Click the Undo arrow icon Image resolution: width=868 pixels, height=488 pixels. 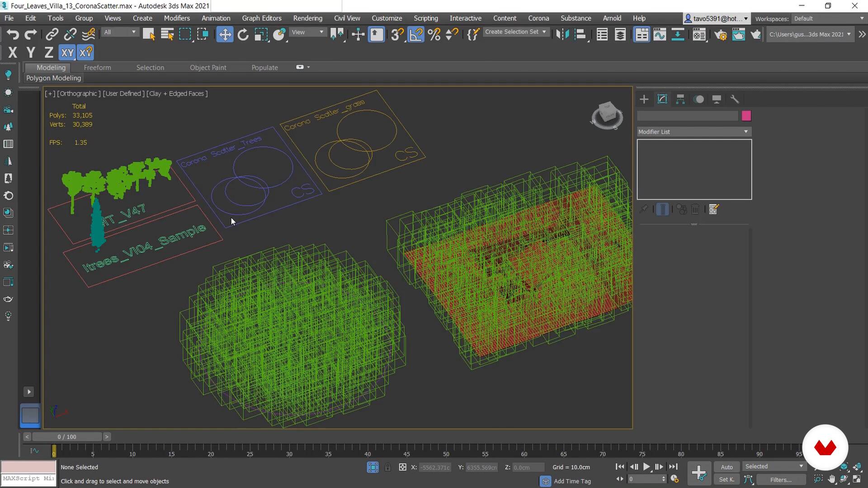coord(13,34)
